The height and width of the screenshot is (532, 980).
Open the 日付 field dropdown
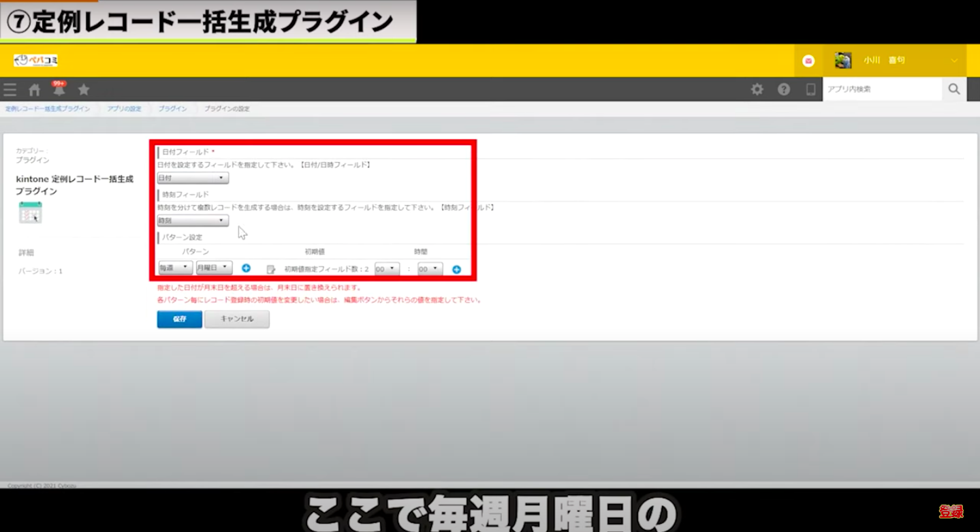[x=193, y=178]
